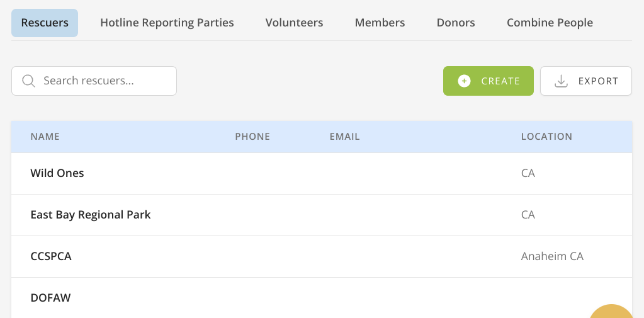The image size is (644, 318).
Task: Switch to the Rescuers tab
Action: (x=45, y=23)
